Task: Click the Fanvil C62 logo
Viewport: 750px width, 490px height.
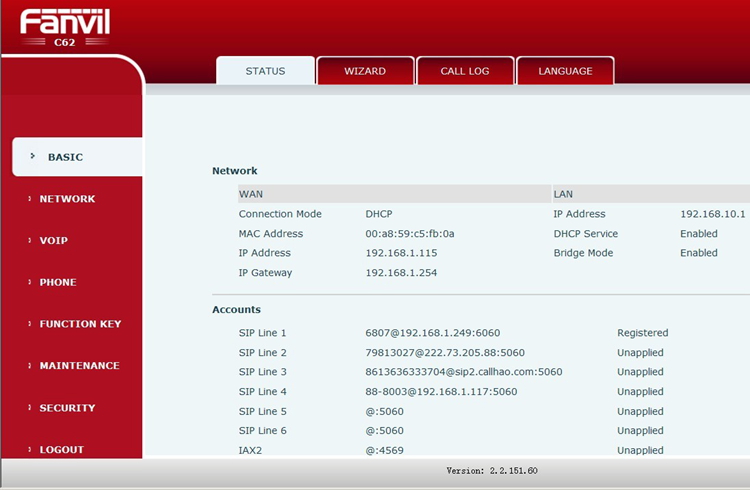Action: (x=64, y=26)
